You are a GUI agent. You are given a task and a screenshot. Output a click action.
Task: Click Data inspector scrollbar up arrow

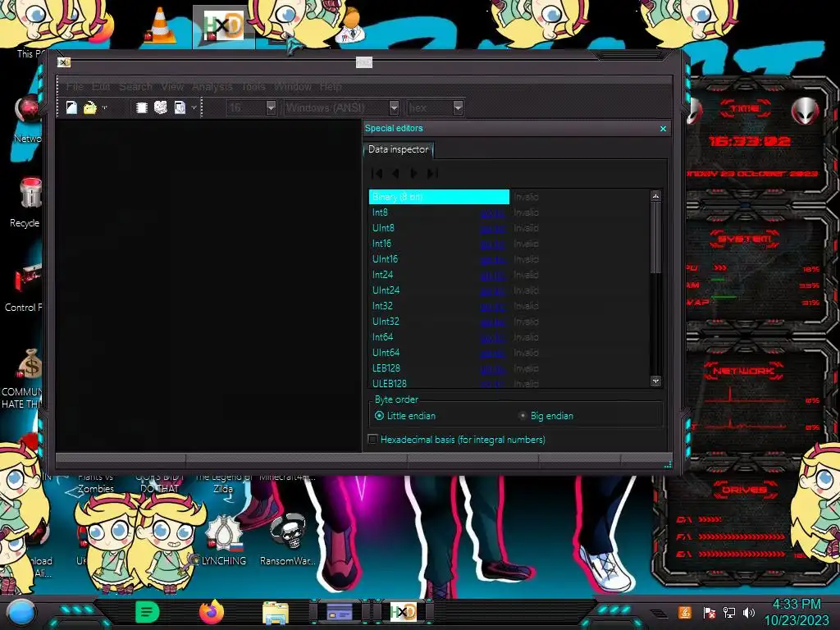pos(655,196)
